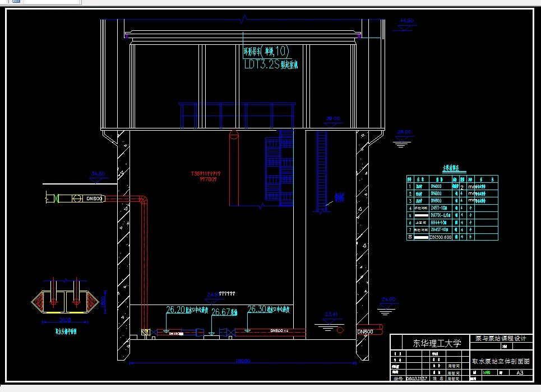Select the 泵与泵站课程设计 title text

pyautogui.click(x=501, y=339)
